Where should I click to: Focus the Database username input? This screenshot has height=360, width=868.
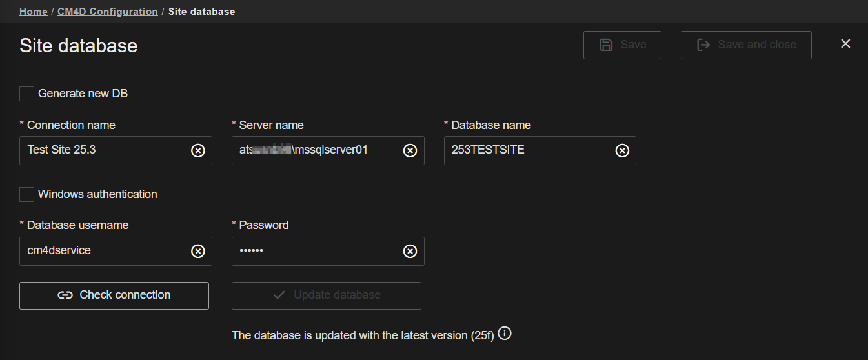103,251
